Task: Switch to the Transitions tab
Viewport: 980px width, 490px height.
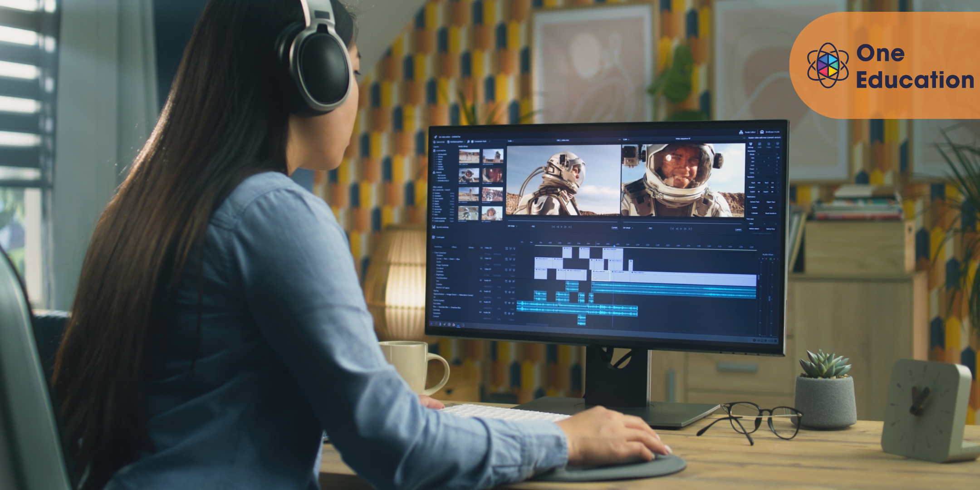Action: 438,247
